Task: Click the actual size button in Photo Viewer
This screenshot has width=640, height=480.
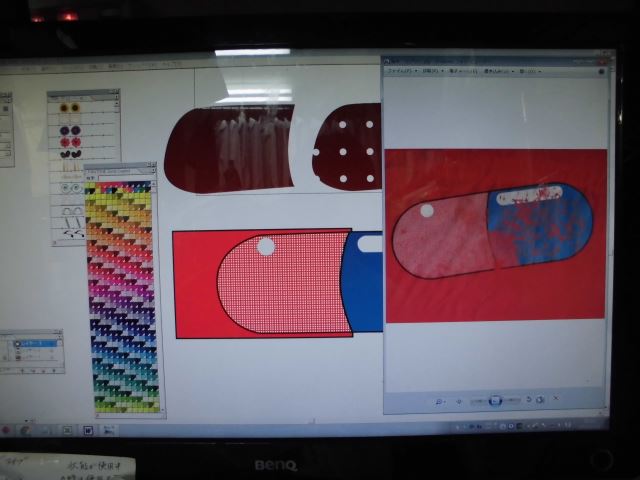Action: pyautogui.click(x=460, y=401)
